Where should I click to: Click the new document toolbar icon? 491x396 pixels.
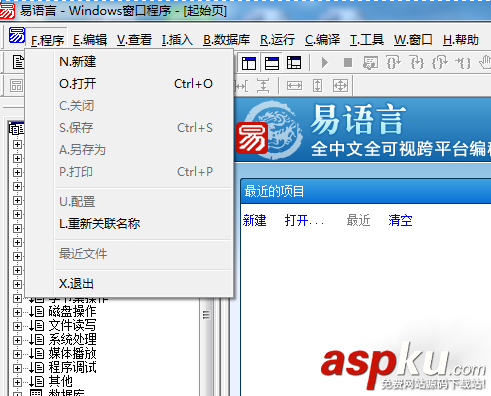coord(18,62)
